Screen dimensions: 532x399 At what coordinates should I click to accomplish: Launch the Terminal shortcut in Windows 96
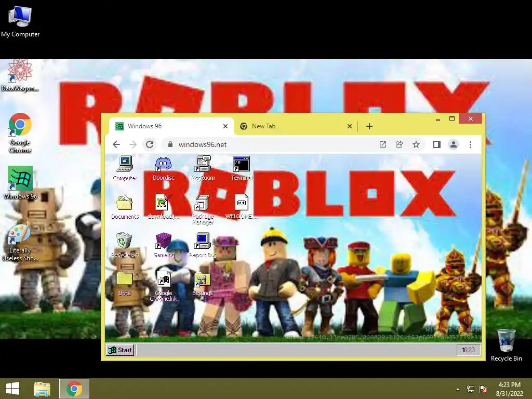(x=242, y=168)
